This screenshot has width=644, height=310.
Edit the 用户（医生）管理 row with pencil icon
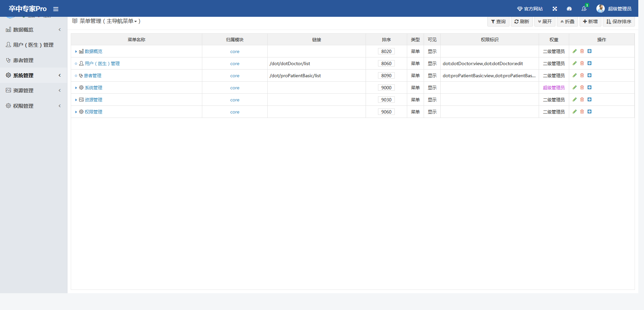575,63
